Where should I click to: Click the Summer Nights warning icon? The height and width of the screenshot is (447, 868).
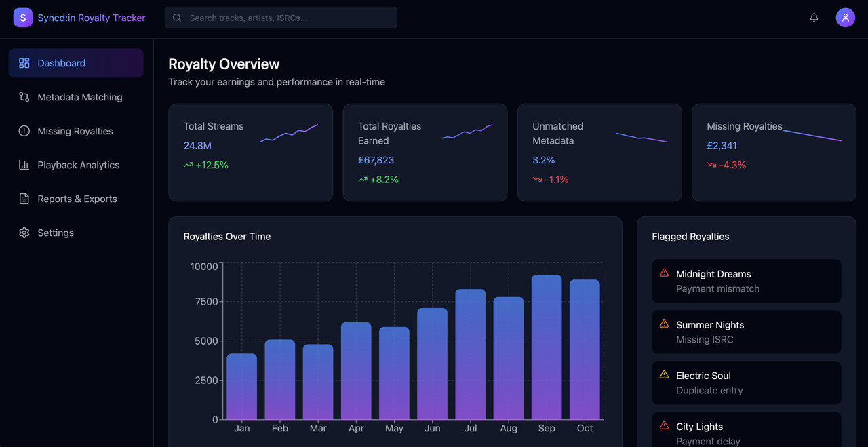[665, 324]
